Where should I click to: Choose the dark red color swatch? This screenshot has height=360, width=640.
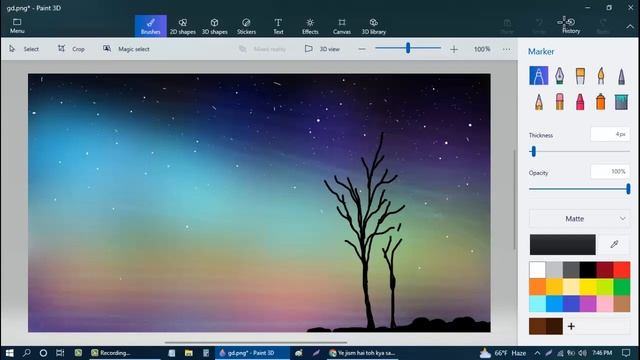pos(604,270)
